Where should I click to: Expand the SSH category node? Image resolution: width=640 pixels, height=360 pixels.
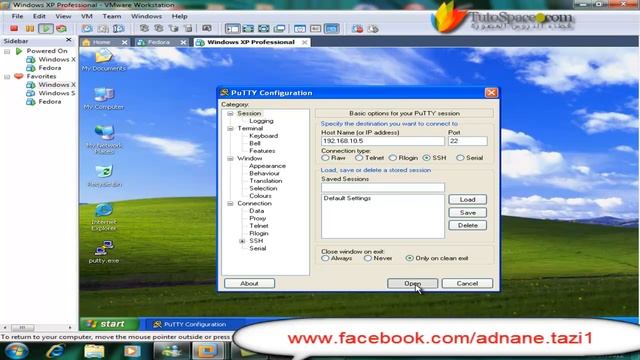coord(242,241)
